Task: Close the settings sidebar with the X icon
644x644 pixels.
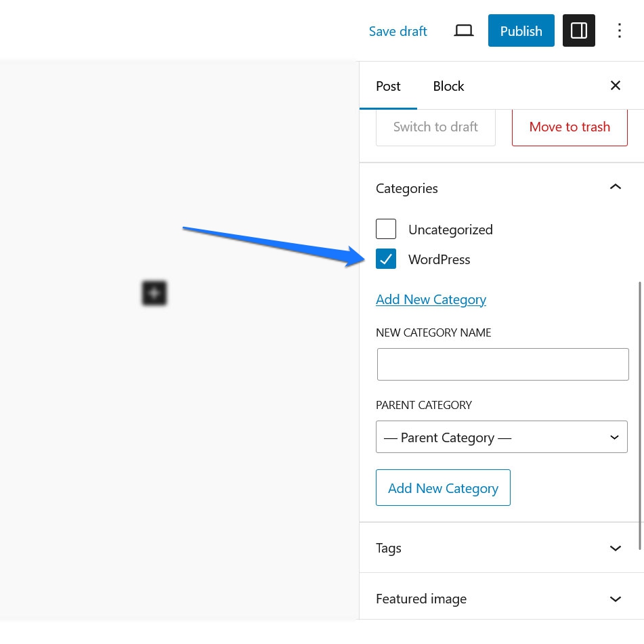Action: [x=615, y=85]
